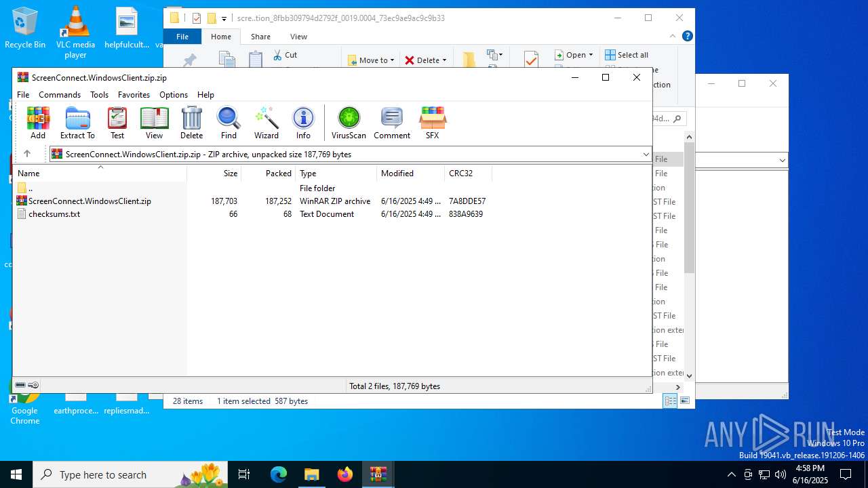Open the Tools menu
Image resolution: width=868 pixels, height=488 pixels.
99,95
